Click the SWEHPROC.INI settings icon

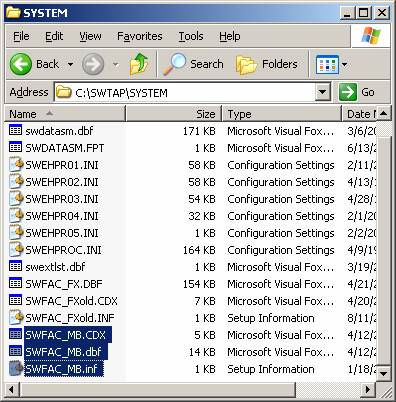click(16, 250)
